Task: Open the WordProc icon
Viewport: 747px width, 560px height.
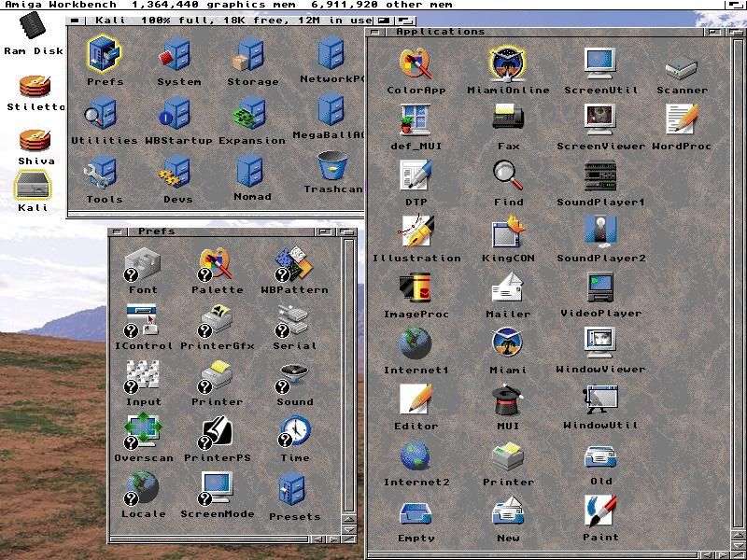Action: point(682,119)
